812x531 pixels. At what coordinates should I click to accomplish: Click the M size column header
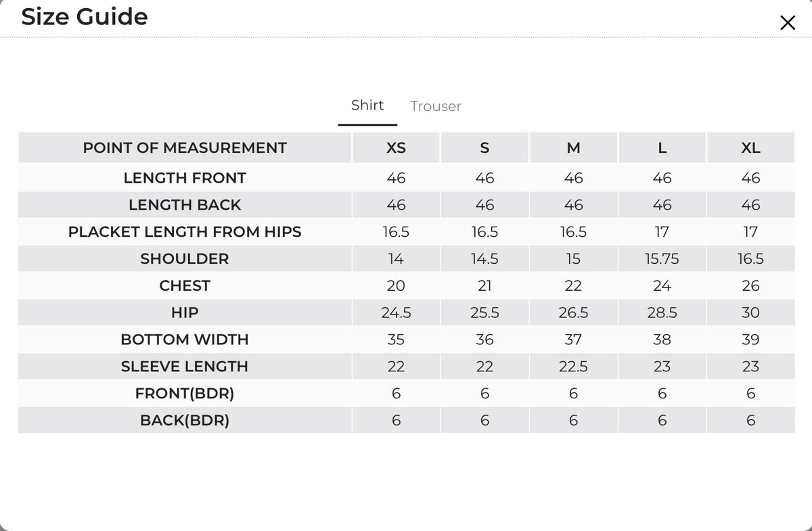point(573,147)
